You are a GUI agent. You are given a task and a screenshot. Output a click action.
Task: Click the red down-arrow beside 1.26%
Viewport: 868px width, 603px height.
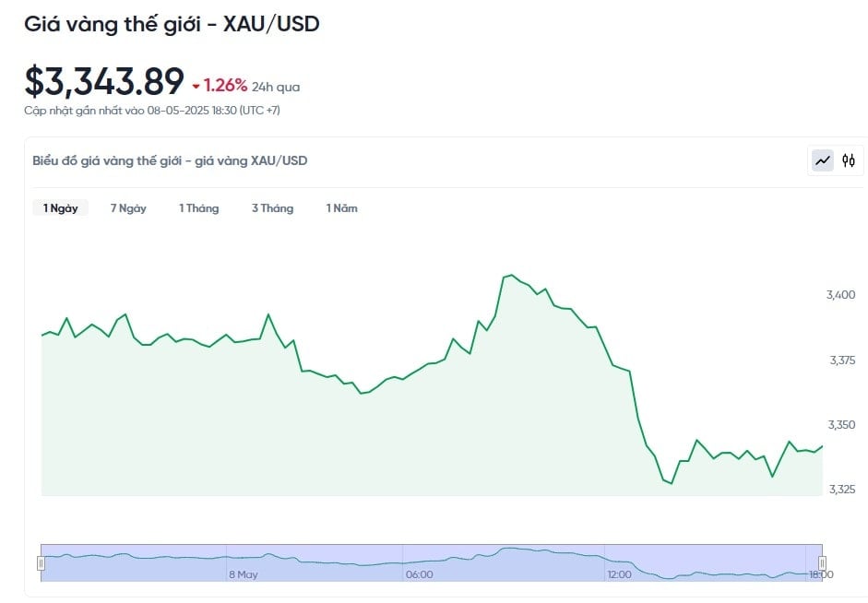pyautogui.click(x=196, y=87)
